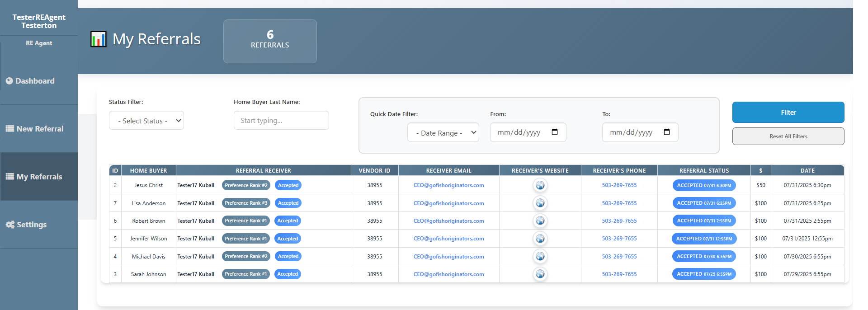Expand the Select Status dropdown
The image size is (868, 310).
[146, 121]
